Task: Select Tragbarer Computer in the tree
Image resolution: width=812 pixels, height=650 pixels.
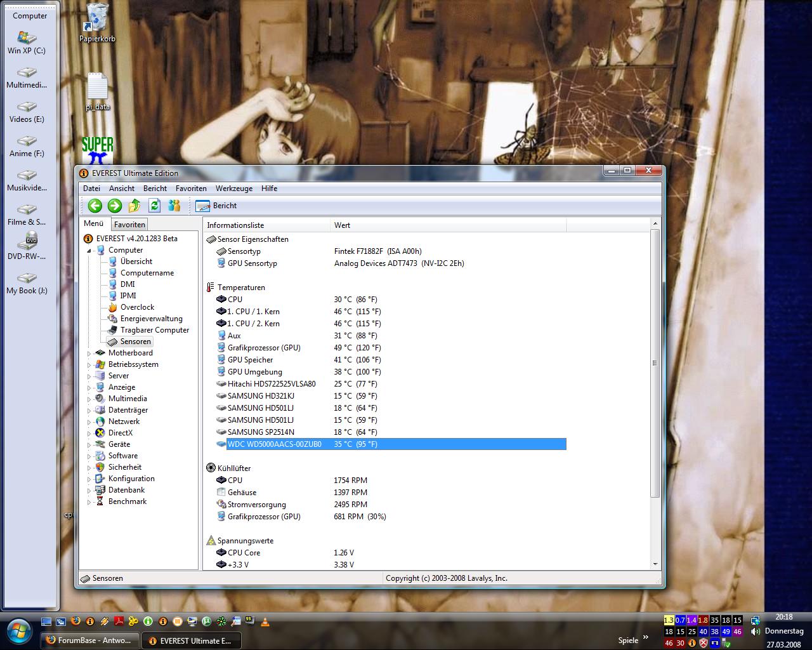Action: click(x=155, y=330)
